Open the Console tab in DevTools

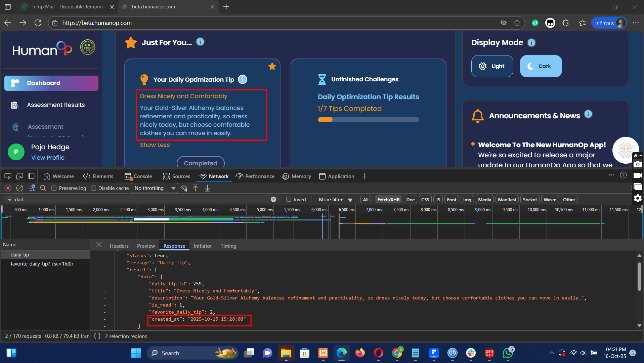click(138, 176)
